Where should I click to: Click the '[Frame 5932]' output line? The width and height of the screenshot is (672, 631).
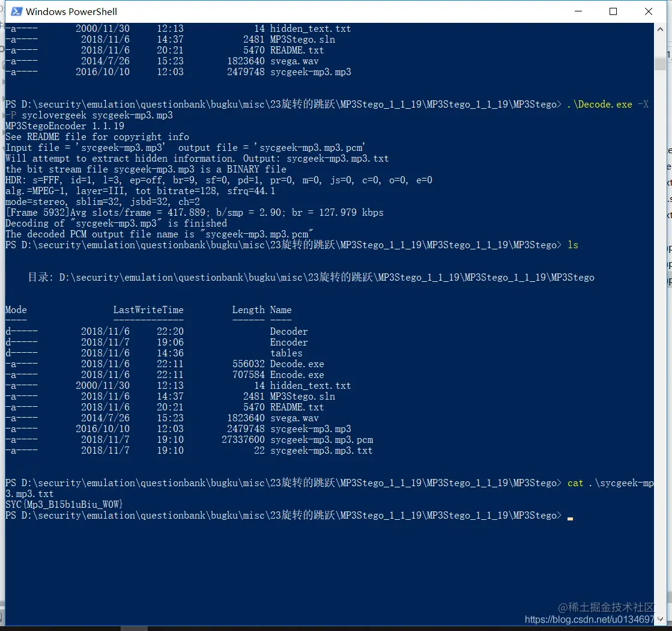[194, 212]
